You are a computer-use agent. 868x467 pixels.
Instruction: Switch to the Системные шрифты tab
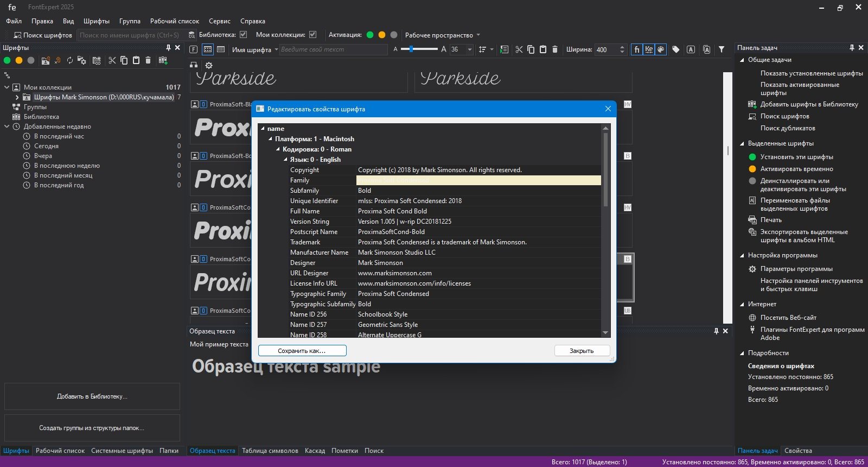point(122,451)
